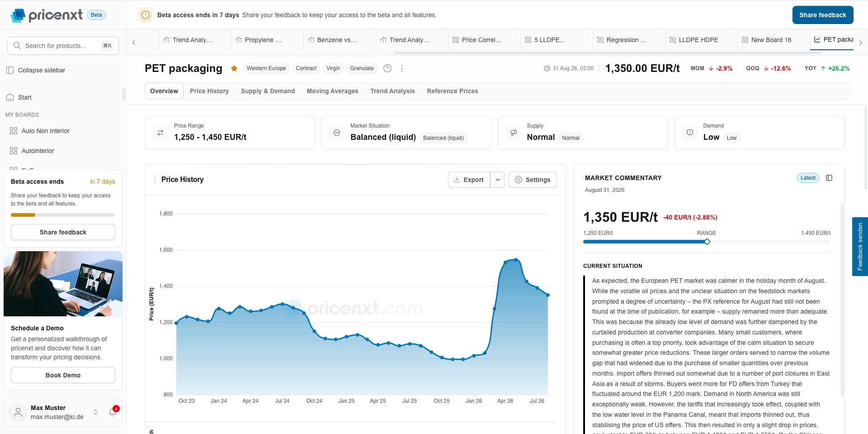This screenshot has width=868, height=434.
Task: Click the beta warning alert icon
Action: [146, 15]
